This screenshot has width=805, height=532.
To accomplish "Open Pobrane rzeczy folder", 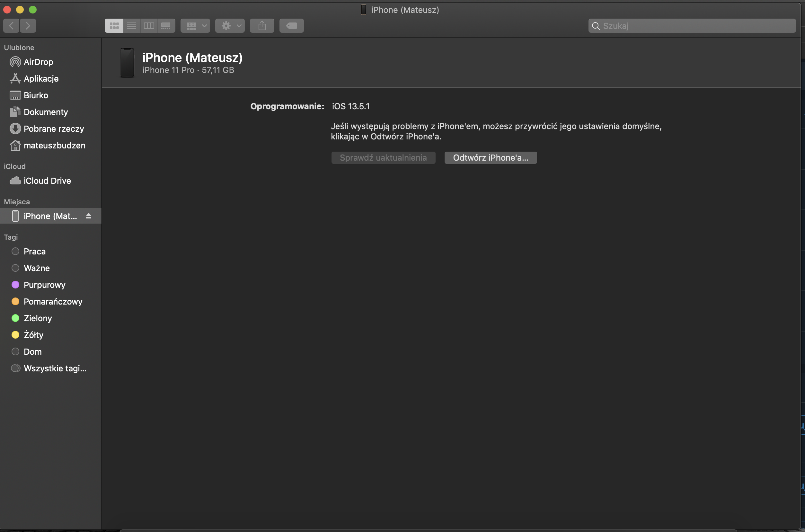I will coord(54,129).
